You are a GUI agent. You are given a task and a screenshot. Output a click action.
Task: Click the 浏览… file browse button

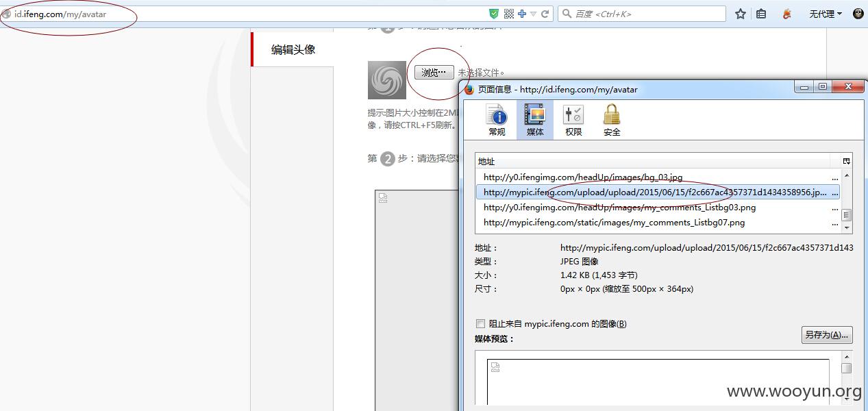tap(434, 72)
